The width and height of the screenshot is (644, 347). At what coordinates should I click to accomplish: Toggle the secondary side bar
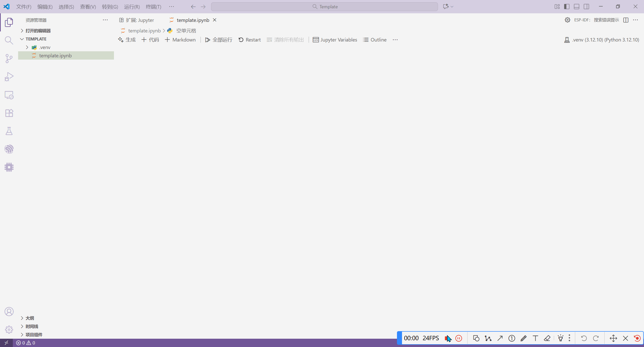(586, 7)
